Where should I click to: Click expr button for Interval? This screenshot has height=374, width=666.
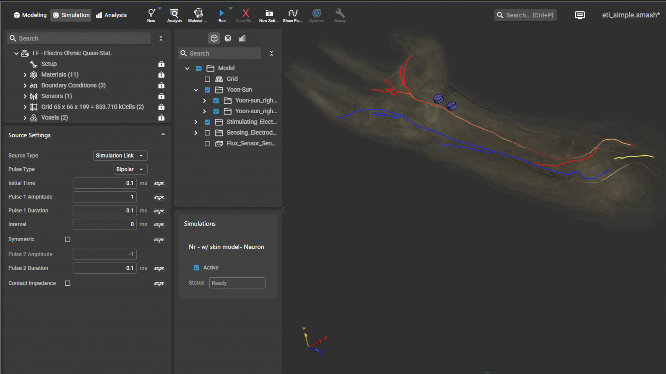tap(159, 224)
